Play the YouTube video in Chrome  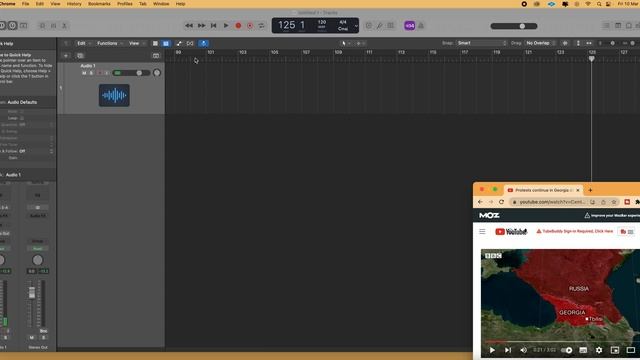(492, 350)
